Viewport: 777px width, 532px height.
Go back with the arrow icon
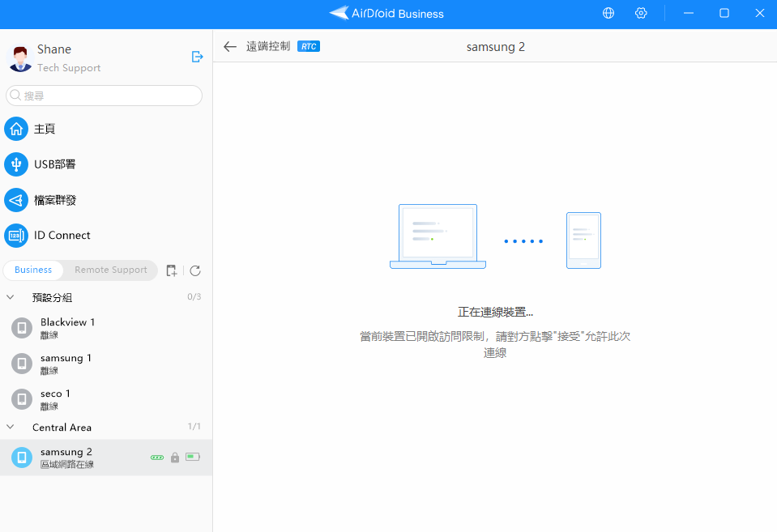coord(230,47)
